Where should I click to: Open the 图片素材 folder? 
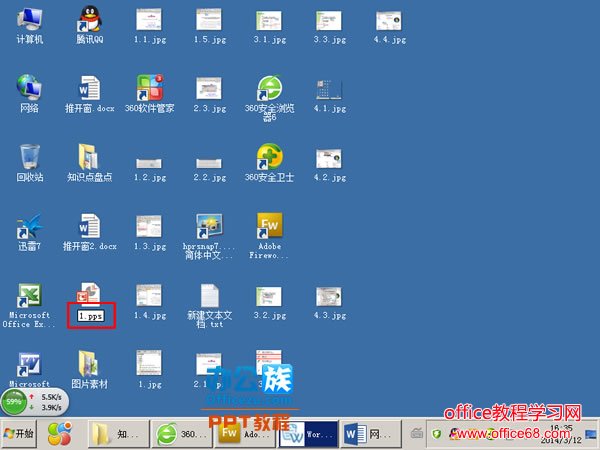[x=90, y=370]
